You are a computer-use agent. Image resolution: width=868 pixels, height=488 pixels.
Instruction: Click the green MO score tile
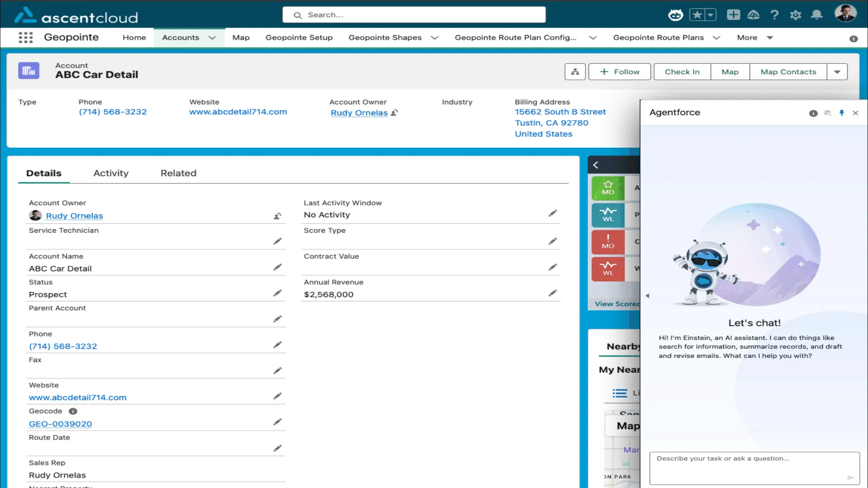pyautogui.click(x=608, y=188)
